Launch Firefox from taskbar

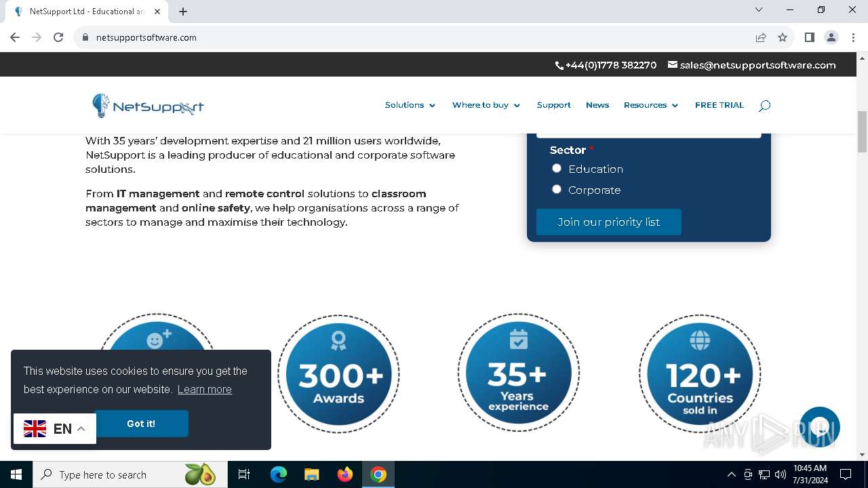click(x=345, y=474)
